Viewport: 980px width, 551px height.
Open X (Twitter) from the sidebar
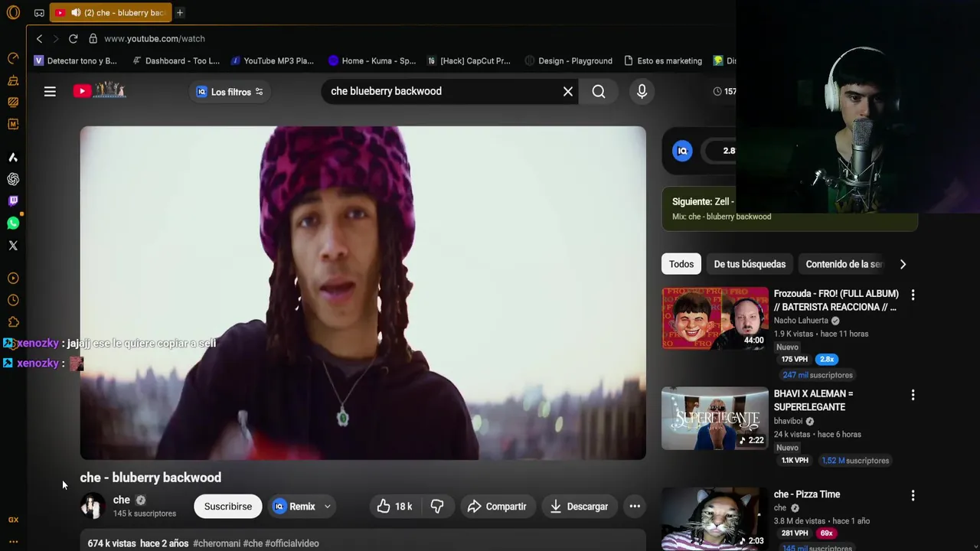tap(13, 246)
